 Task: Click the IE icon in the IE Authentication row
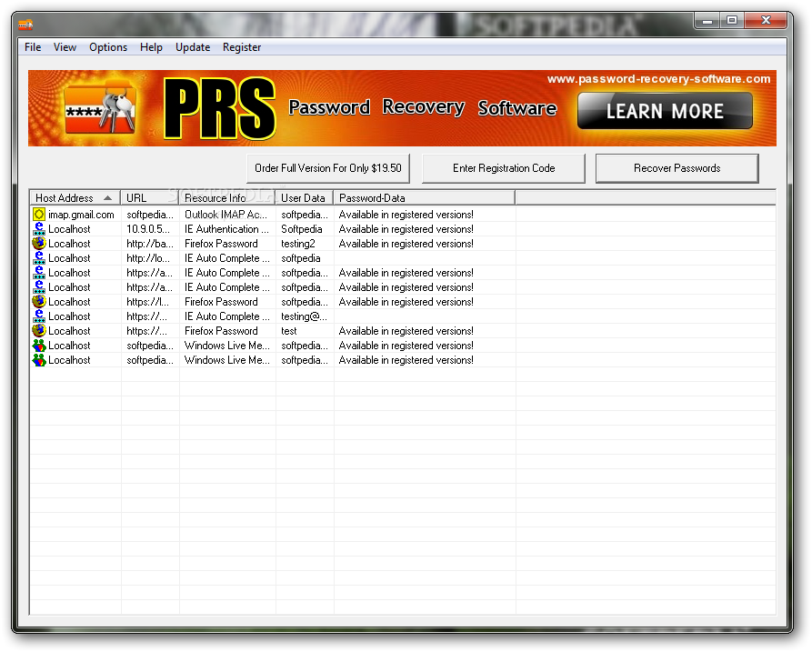(x=39, y=229)
